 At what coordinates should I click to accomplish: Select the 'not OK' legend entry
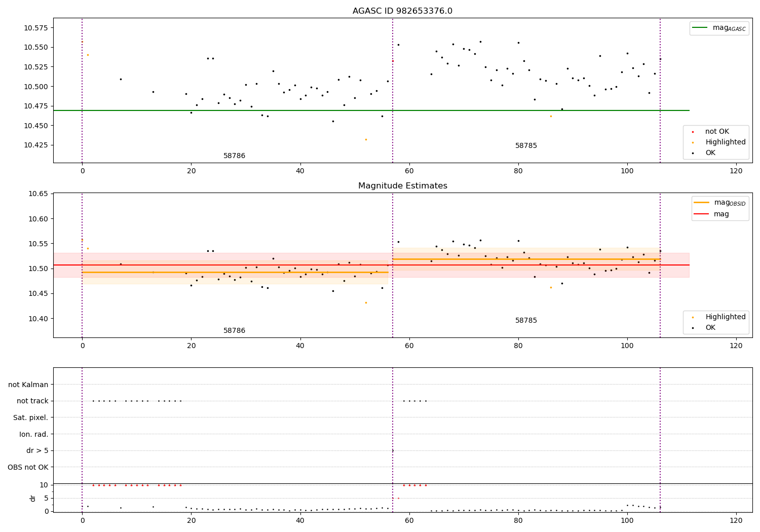point(717,132)
